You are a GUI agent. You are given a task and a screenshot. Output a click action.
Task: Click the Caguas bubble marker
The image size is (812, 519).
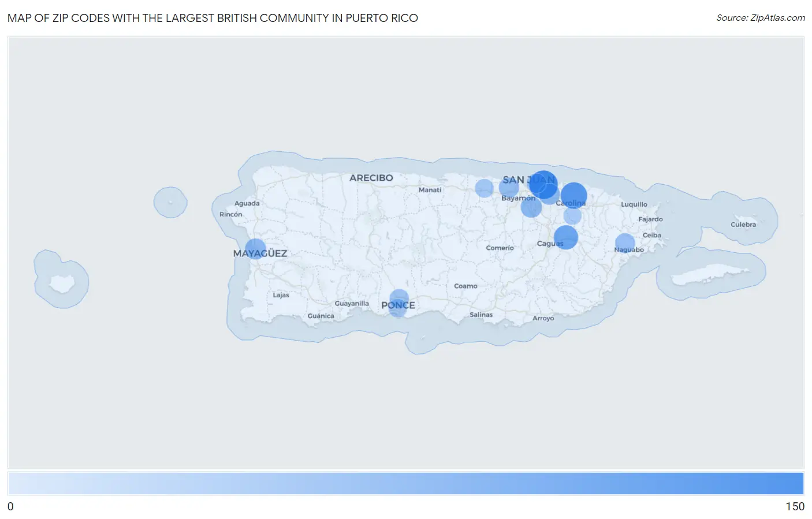(566, 237)
